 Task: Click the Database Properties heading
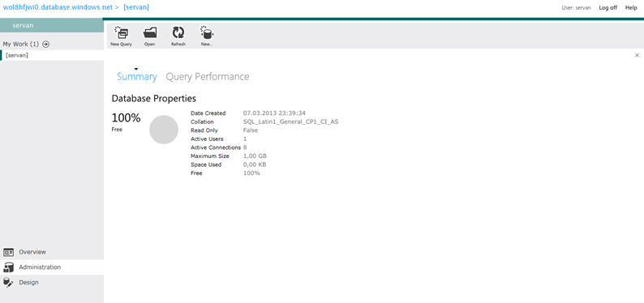coord(153,99)
